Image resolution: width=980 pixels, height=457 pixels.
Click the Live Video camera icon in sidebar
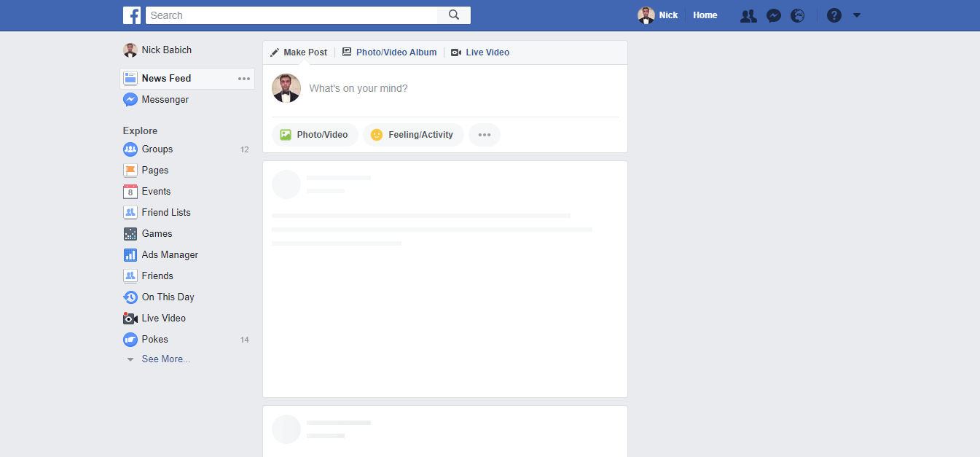(x=130, y=319)
